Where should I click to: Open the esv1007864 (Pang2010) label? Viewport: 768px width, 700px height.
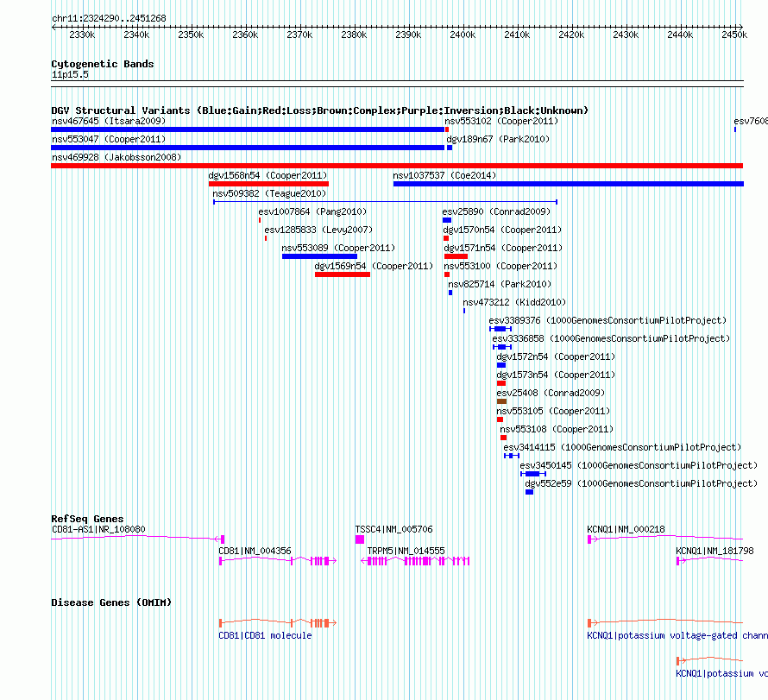312,211
